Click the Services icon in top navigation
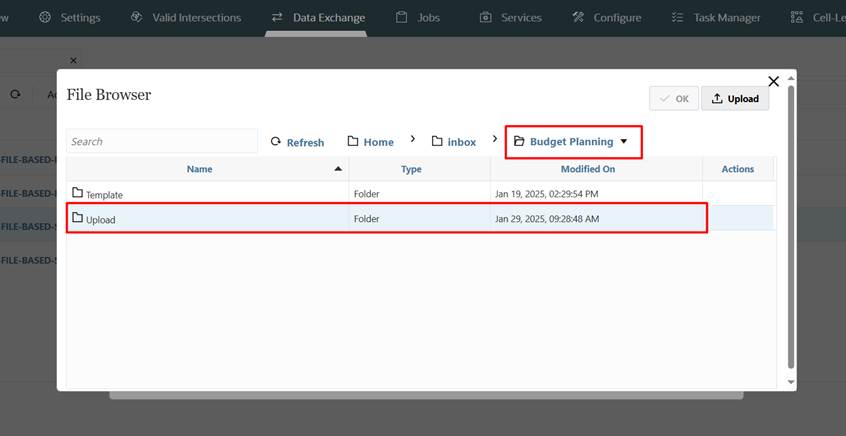This screenshot has width=846, height=436. 486,17
